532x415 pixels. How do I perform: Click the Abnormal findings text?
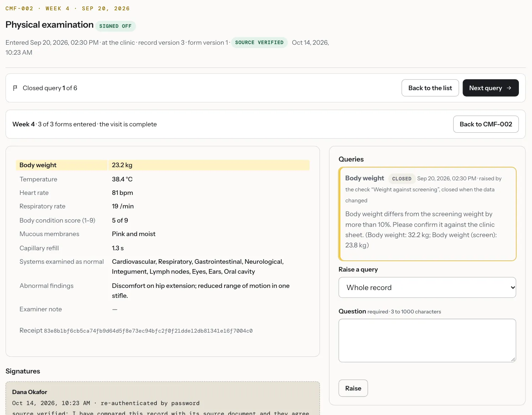pos(201,291)
